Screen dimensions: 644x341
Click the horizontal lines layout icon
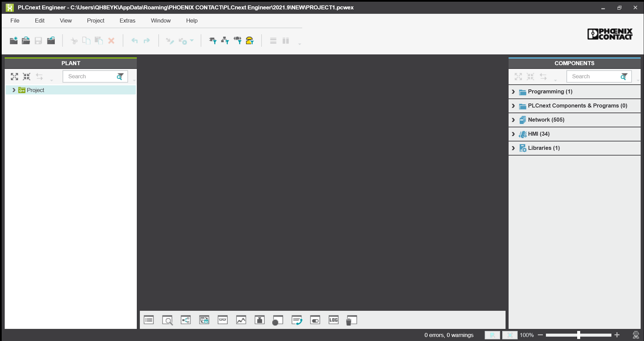273,41
